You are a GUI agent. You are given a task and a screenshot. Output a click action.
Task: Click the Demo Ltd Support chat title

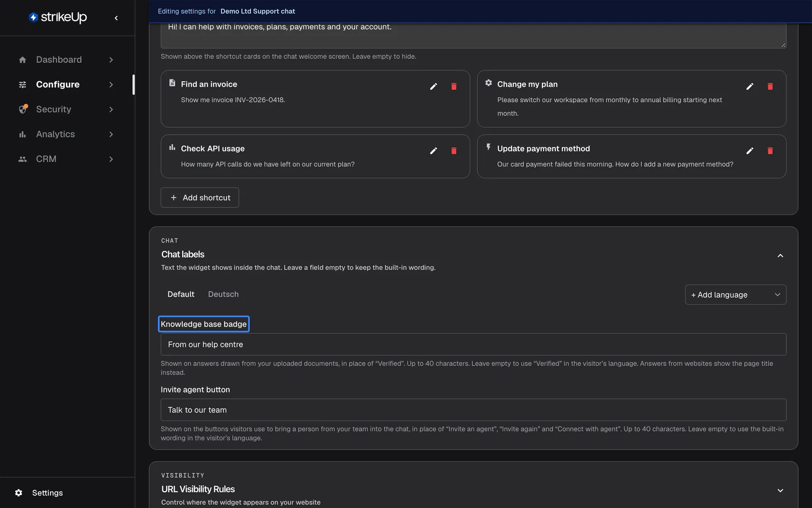click(258, 11)
